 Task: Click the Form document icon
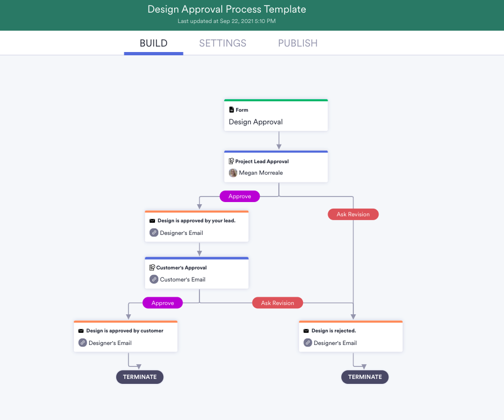(x=232, y=110)
